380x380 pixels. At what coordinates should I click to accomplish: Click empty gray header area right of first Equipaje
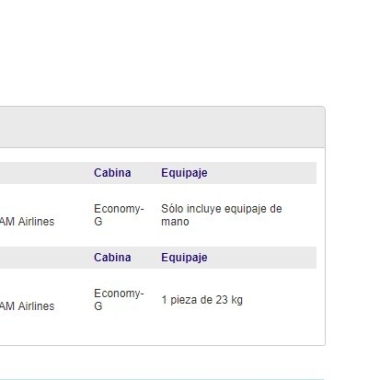point(262,173)
